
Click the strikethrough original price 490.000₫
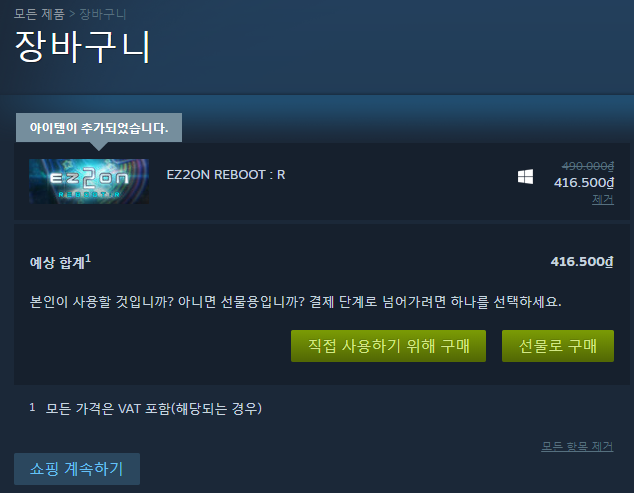[x=588, y=166]
